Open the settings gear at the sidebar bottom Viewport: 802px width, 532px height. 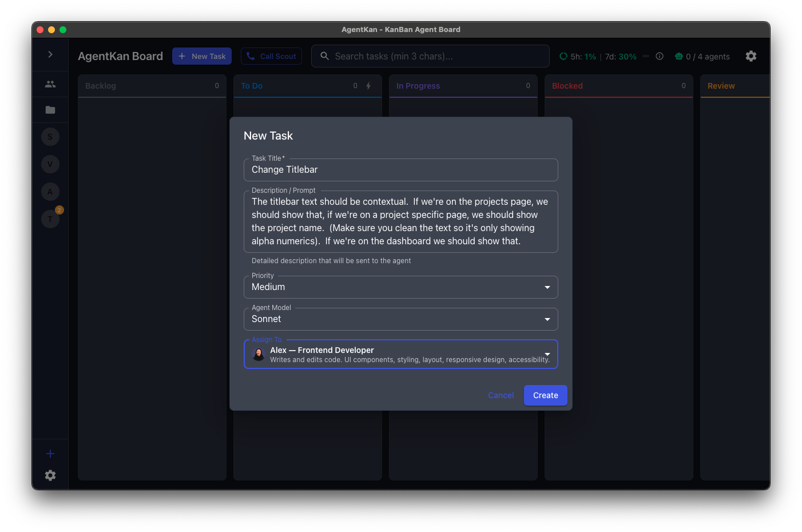(50, 475)
